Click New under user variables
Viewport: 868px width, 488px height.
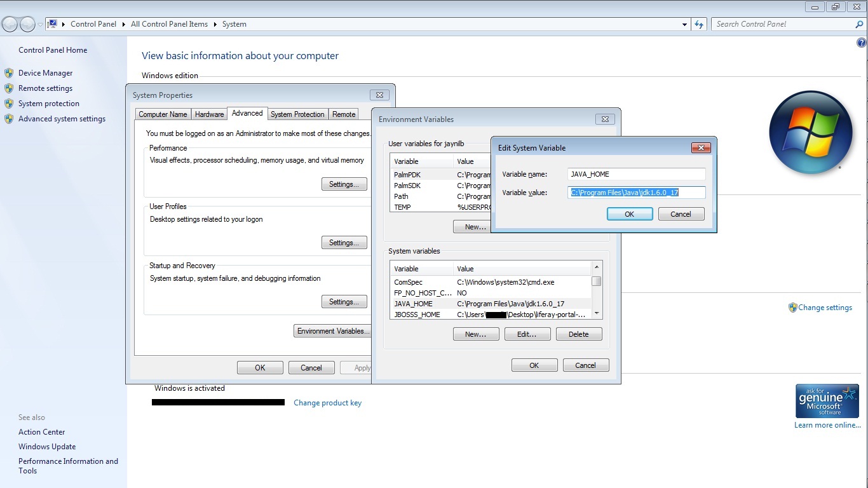tap(473, 227)
